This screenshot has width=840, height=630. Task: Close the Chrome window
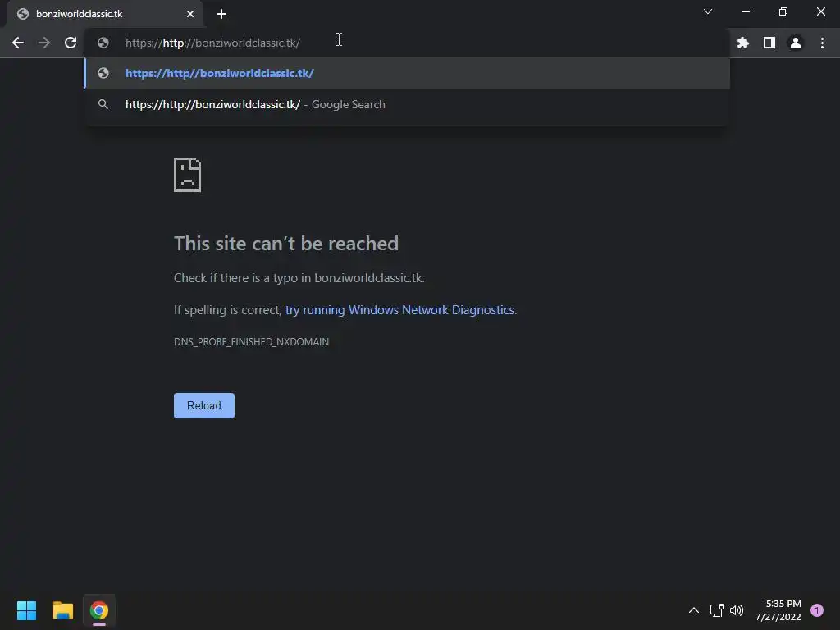(820, 11)
